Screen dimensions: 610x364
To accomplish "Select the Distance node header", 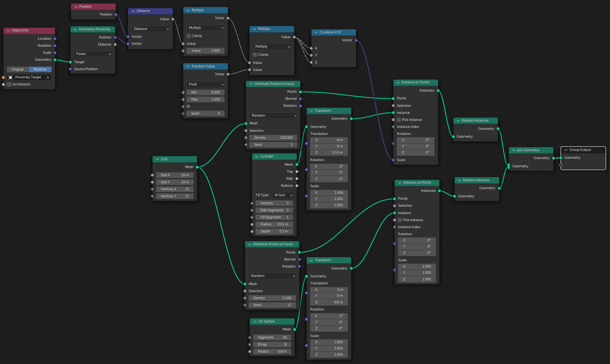I will (151, 11).
